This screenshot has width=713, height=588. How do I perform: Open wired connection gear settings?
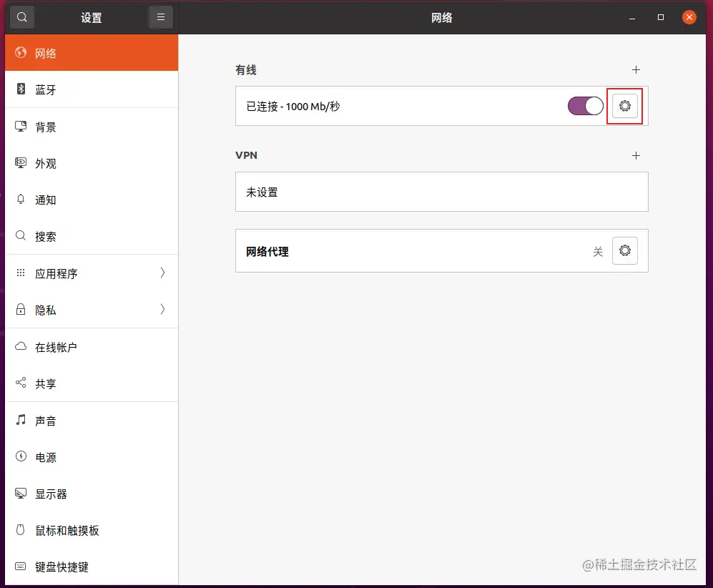pyautogui.click(x=625, y=106)
